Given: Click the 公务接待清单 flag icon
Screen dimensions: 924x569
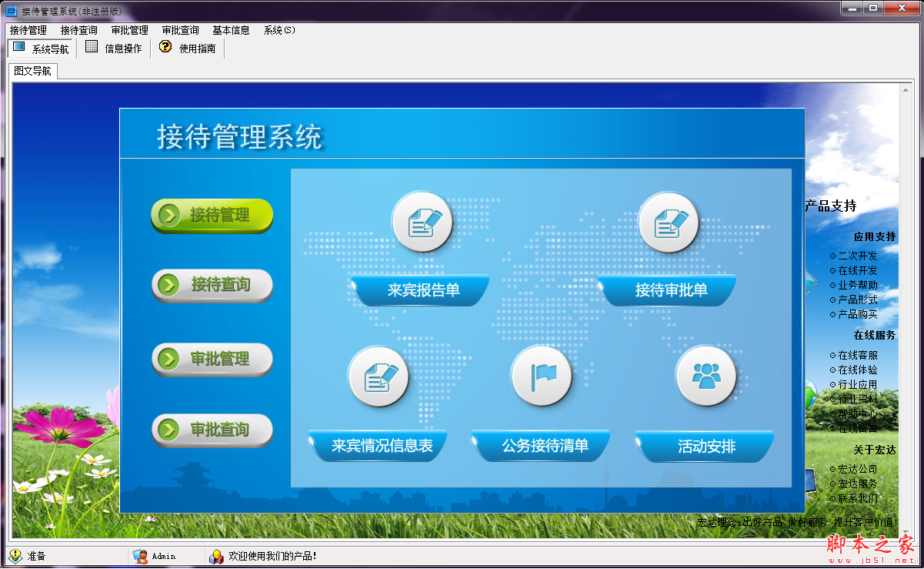Looking at the screenshot, I should point(541,376).
